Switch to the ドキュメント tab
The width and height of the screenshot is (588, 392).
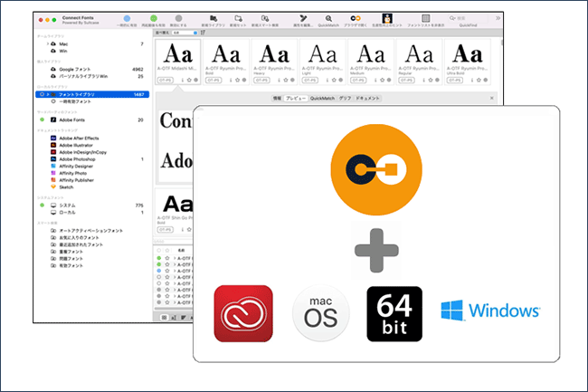tap(367, 99)
